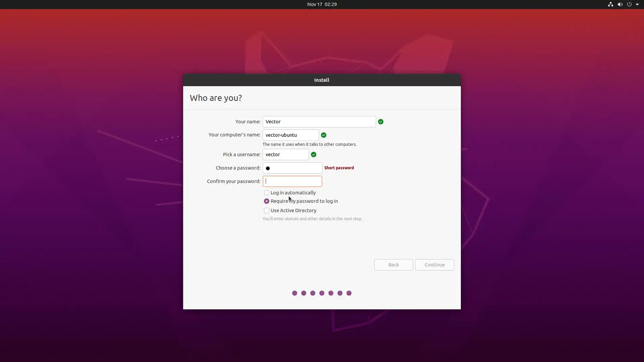
Task: Open the system menu dropdown arrow
Action: (x=637, y=4)
